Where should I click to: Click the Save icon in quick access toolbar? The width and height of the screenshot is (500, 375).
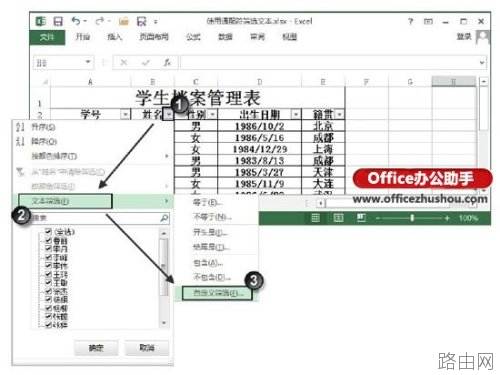click(58, 22)
